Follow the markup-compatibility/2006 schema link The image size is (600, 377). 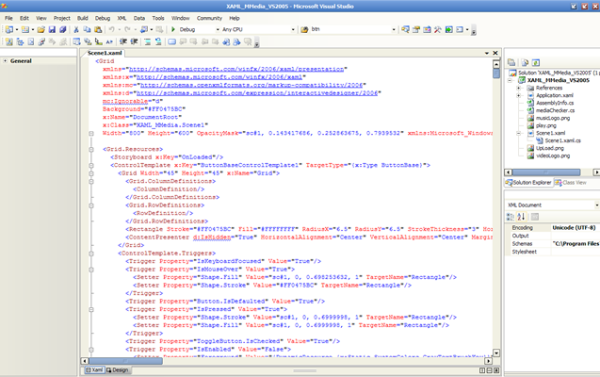(251, 85)
